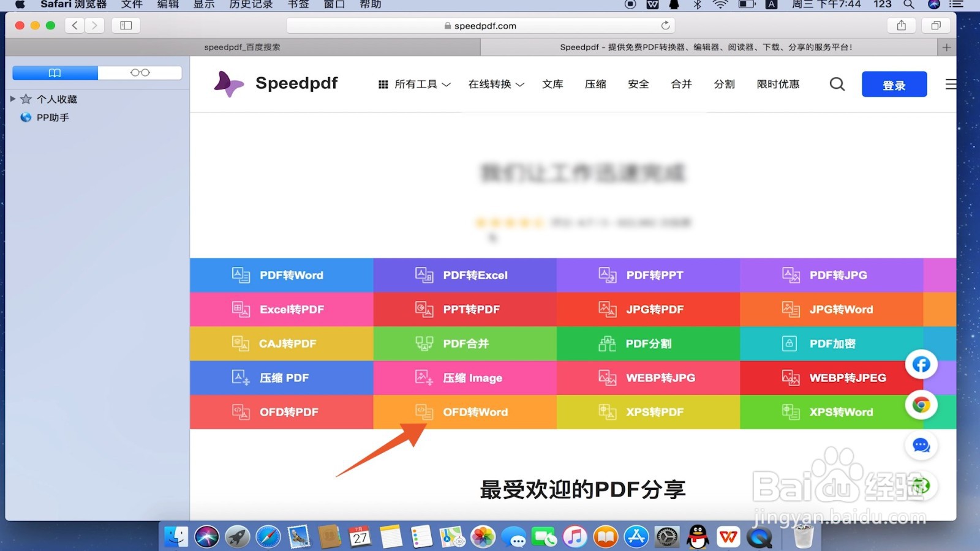Choose the PDF分割 split tile
980x551 pixels.
648,343
